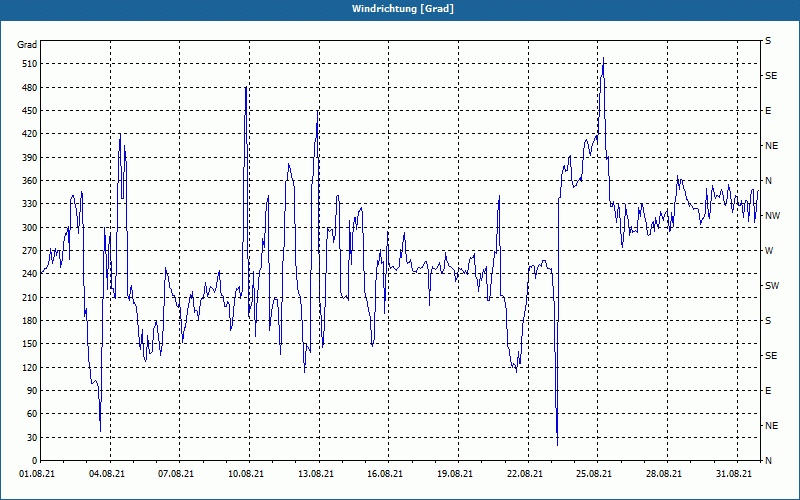The height and width of the screenshot is (500, 800).
Task: Click the 270 value on left axis
Action: click(x=30, y=251)
